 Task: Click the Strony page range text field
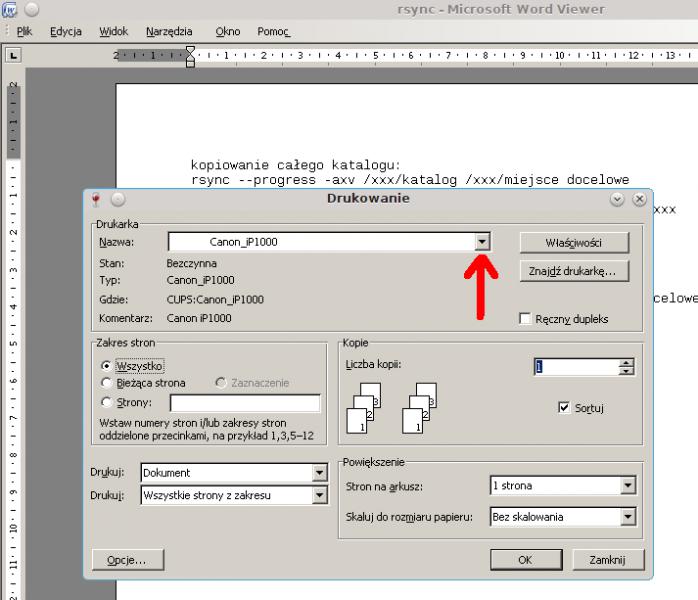245,403
